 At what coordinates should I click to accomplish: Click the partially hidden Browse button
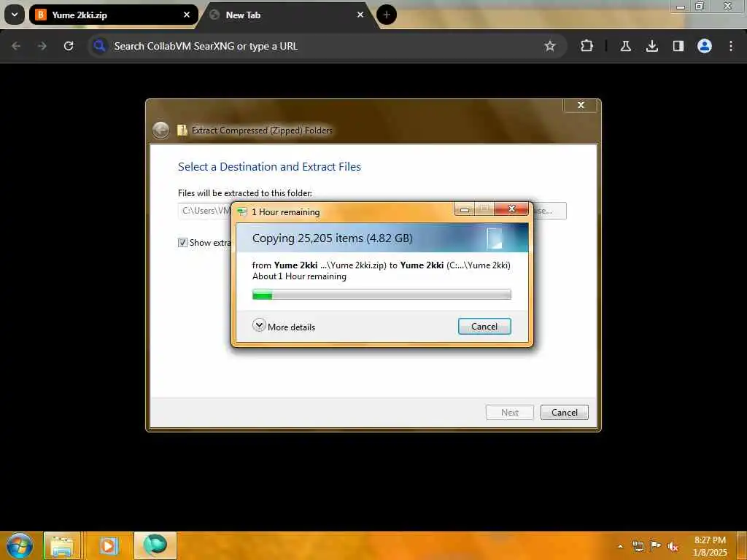(549, 211)
